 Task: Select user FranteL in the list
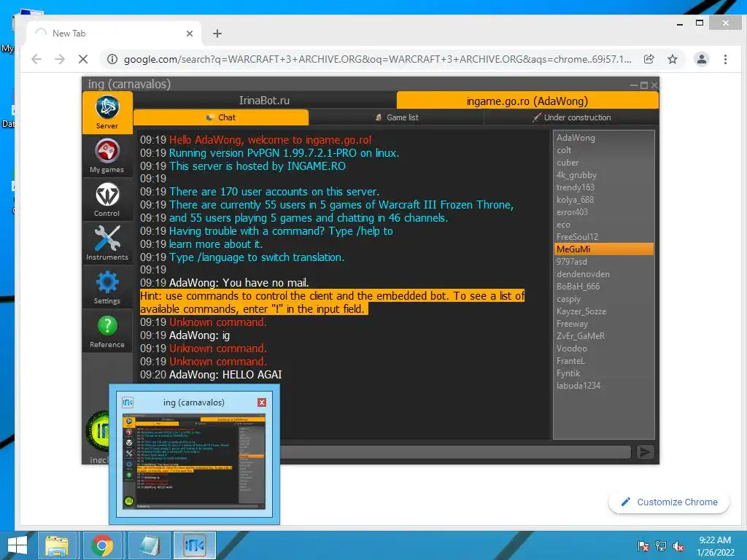(x=604, y=360)
